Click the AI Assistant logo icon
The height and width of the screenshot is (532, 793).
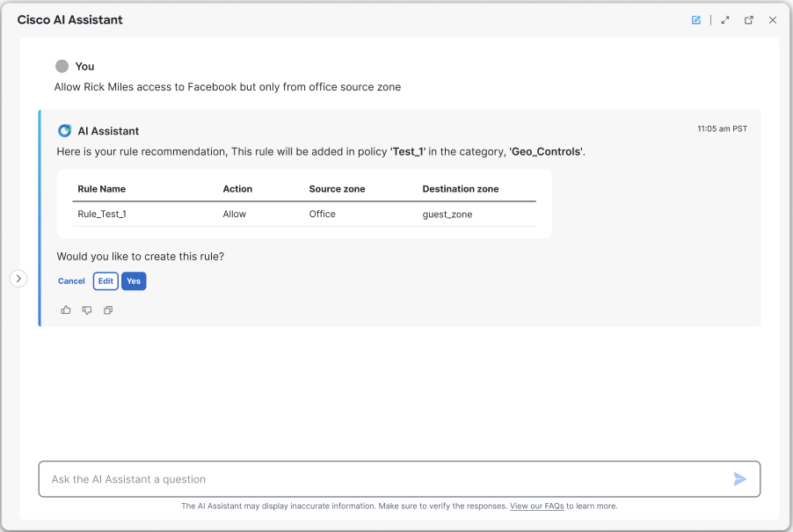click(65, 131)
